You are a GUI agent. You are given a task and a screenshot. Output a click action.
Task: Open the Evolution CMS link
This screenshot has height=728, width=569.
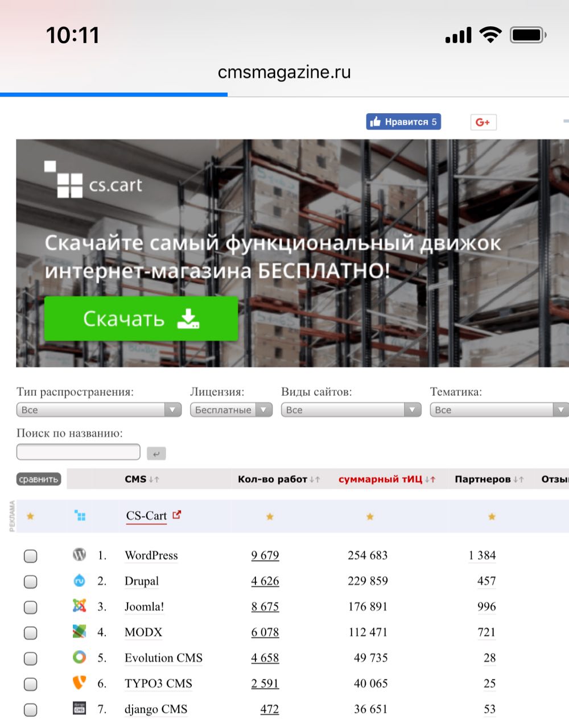(x=164, y=658)
